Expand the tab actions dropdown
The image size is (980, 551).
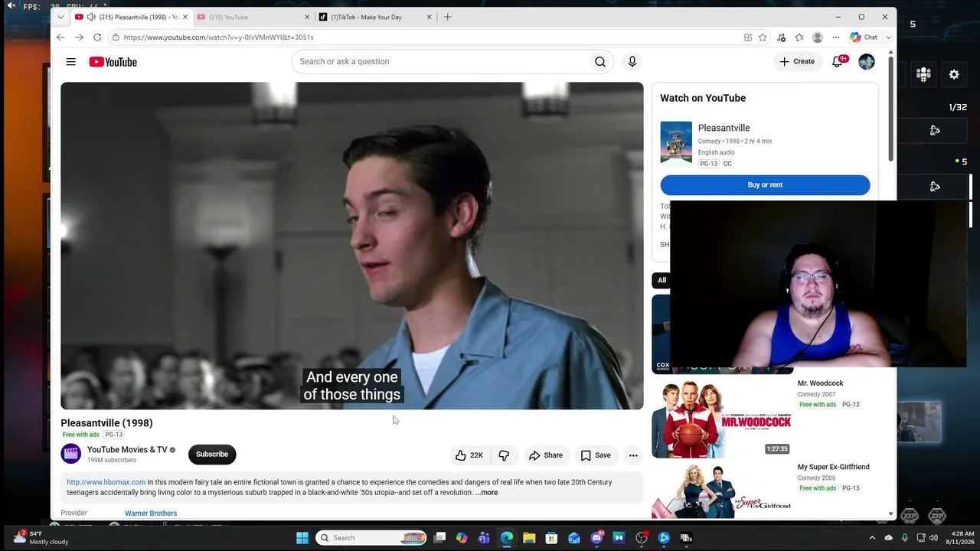(x=60, y=17)
